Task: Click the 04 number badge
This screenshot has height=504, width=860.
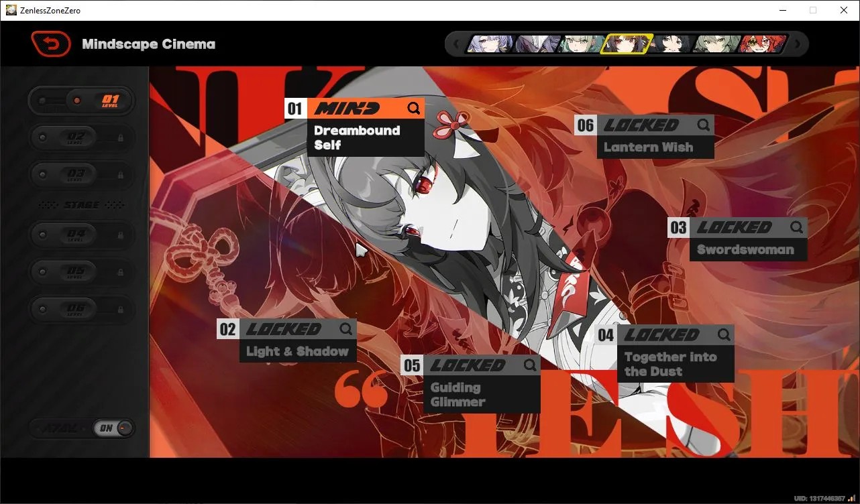Action: click(606, 335)
